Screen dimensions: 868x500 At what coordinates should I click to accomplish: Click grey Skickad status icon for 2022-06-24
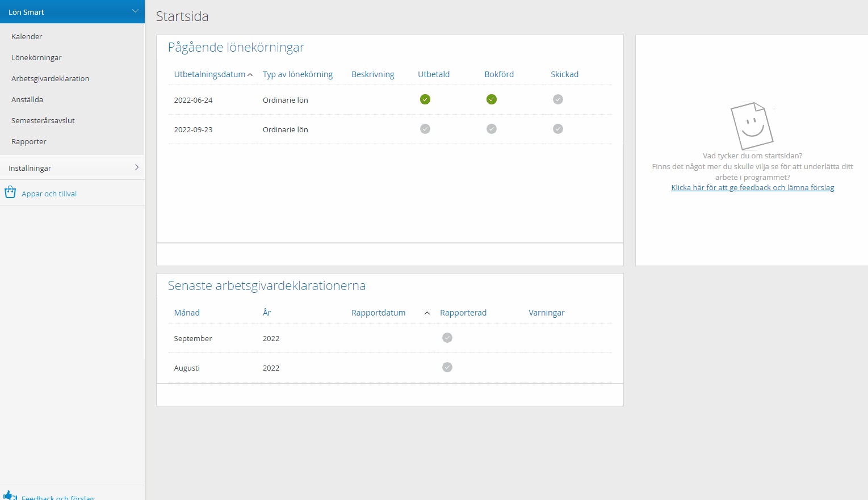click(557, 99)
